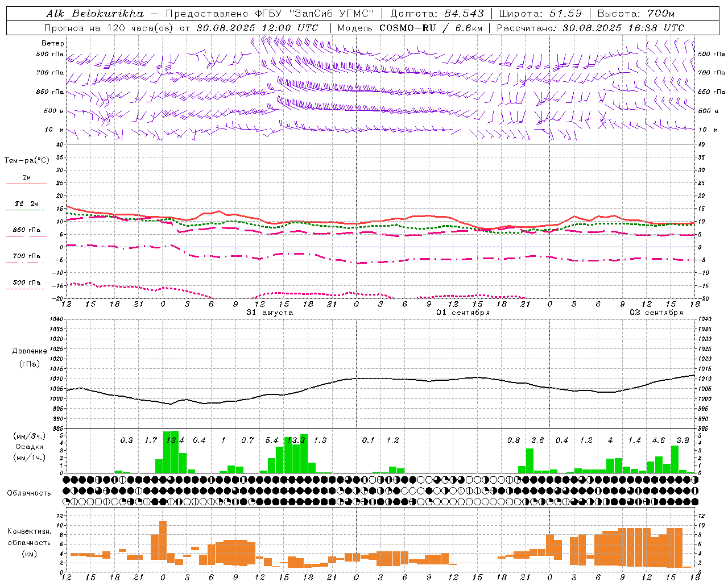The image size is (728, 582).
Task: Click the (км) unit under convective label
Action: pos(29,553)
